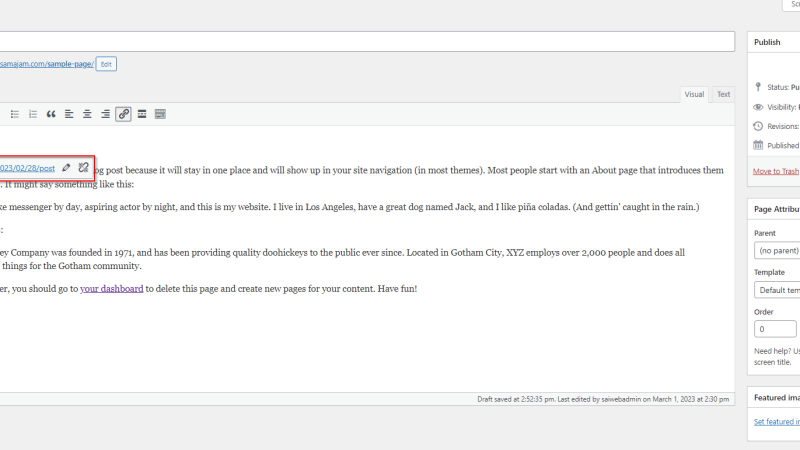Switch to the Visual editor tab
The image size is (800, 450).
pyautogui.click(x=694, y=94)
